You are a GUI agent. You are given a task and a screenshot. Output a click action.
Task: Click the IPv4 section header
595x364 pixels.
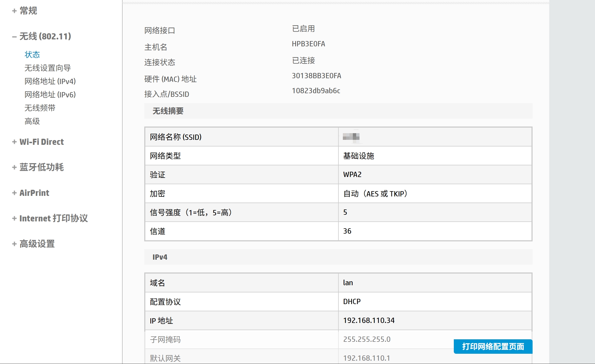pyautogui.click(x=160, y=257)
